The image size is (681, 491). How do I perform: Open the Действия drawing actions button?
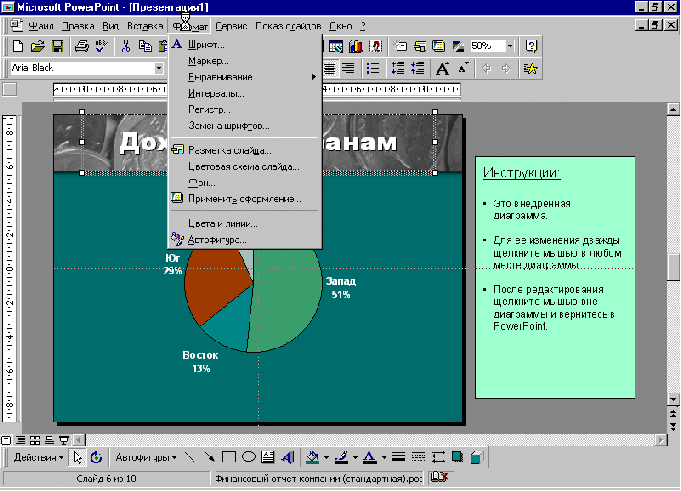[x=38, y=458]
